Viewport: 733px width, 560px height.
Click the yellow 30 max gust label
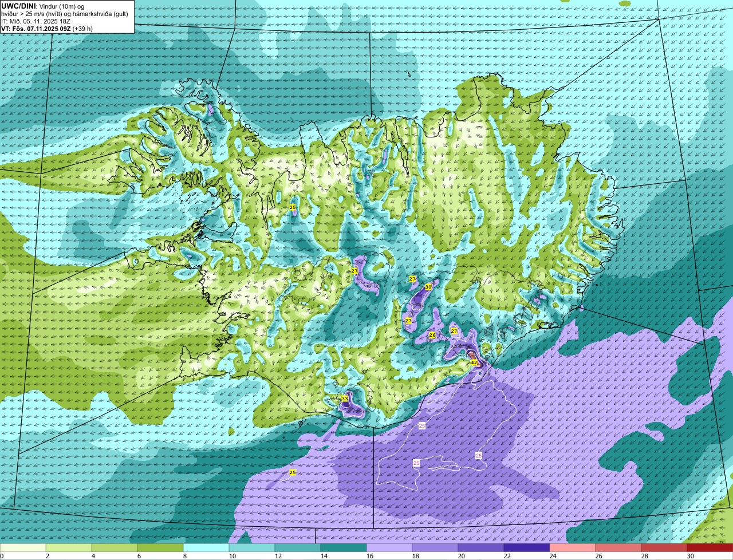(x=428, y=287)
